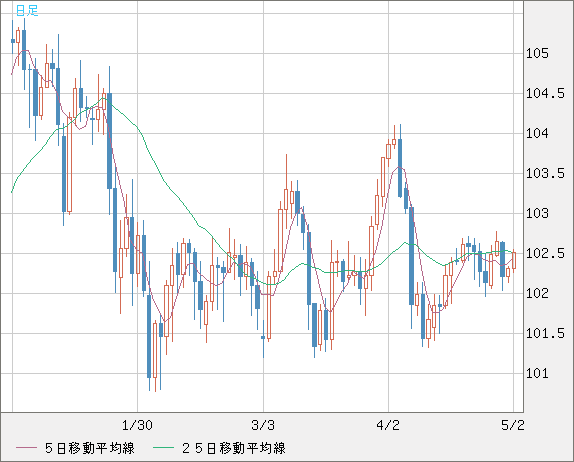Select the 105 price axis label
The image size is (574, 462).
(x=537, y=54)
